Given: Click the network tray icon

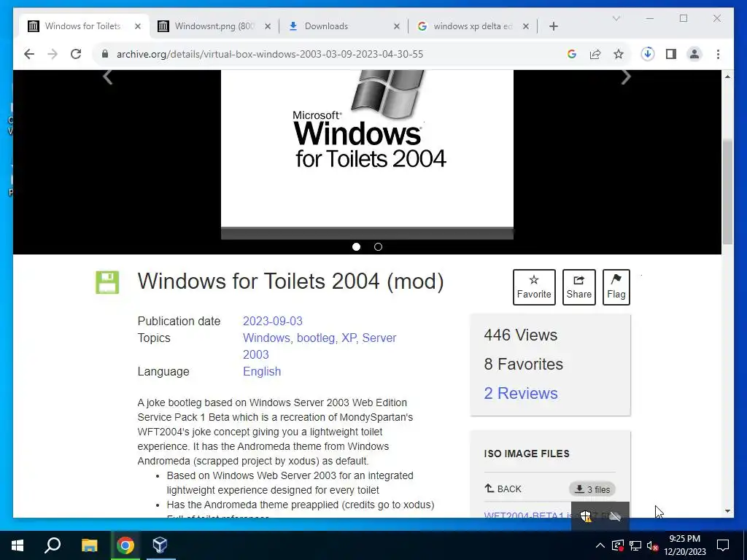Looking at the screenshot, I should click(x=635, y=545).
